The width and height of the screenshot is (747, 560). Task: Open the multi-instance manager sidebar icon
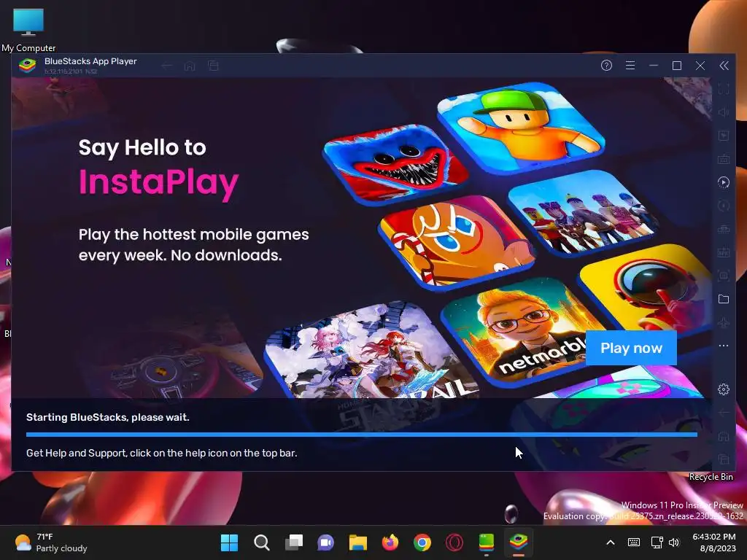[723, 229]
